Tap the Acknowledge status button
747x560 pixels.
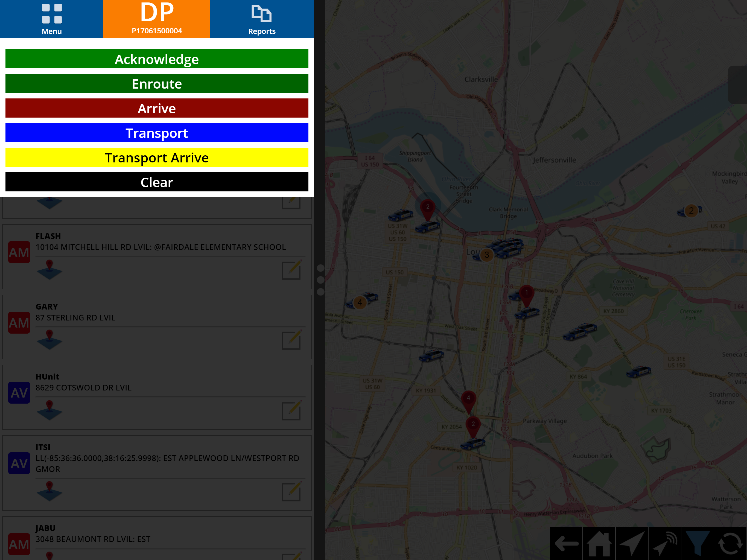[x=157, y=59]
